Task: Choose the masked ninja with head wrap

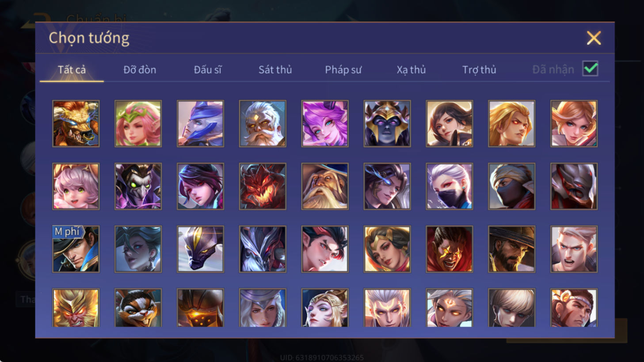Action: (512, 186)
